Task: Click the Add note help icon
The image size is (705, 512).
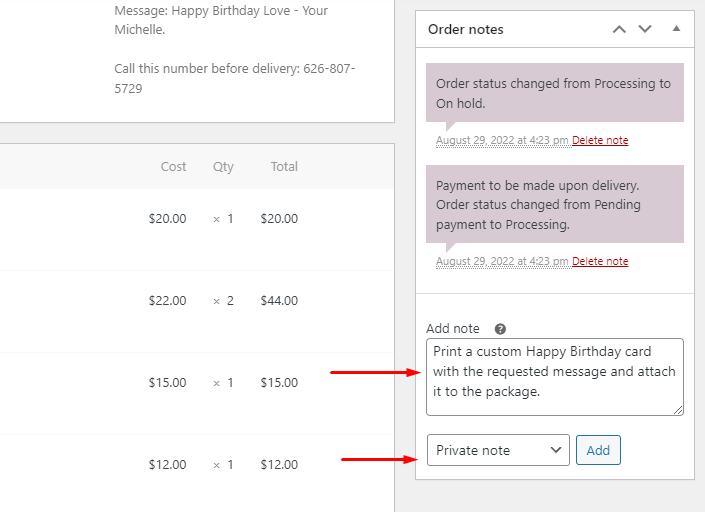Action: 500,329
